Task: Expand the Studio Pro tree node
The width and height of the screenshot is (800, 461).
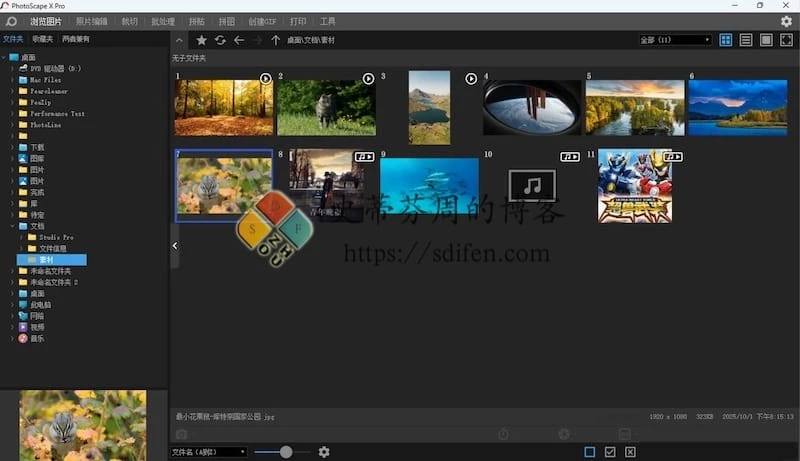Action: [21, 237]
